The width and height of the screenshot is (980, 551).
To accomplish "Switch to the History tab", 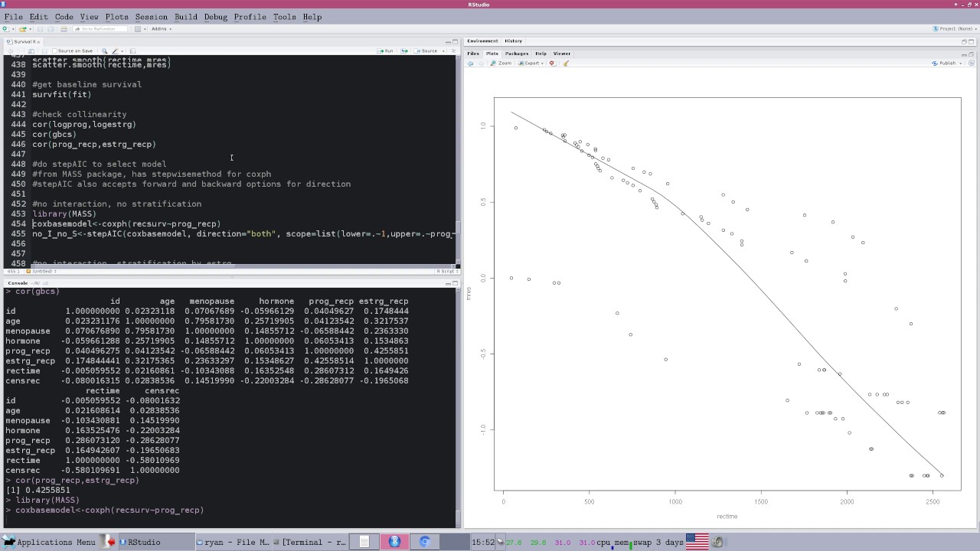I will (513, 41).
